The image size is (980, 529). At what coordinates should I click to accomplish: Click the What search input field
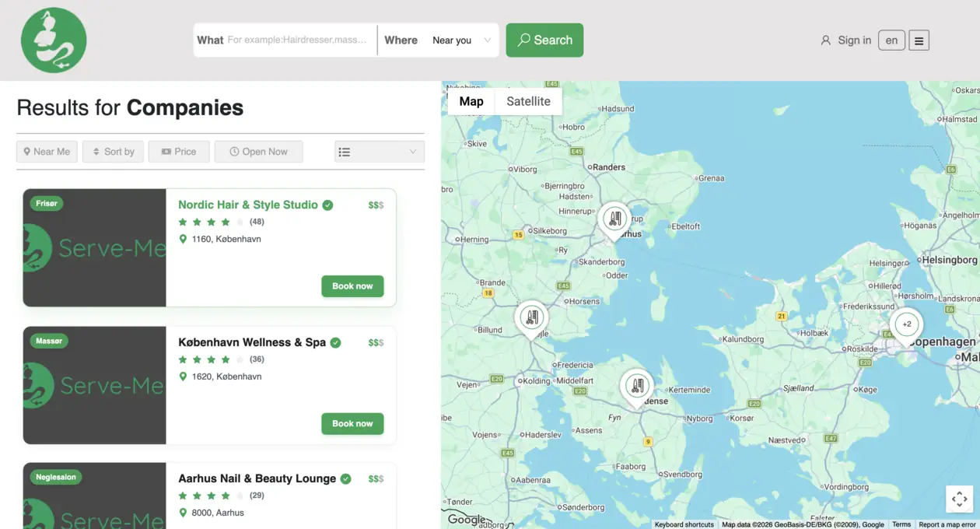pos(298,40)
